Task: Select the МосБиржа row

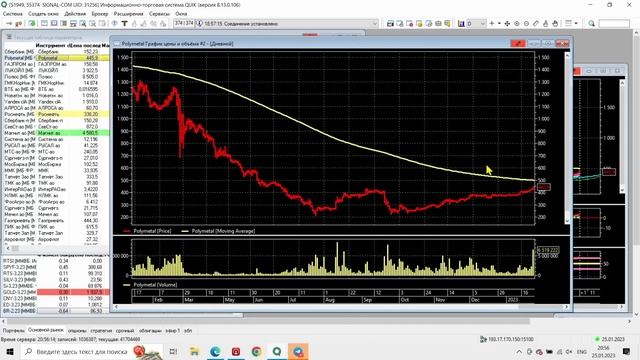Action: 56,164
